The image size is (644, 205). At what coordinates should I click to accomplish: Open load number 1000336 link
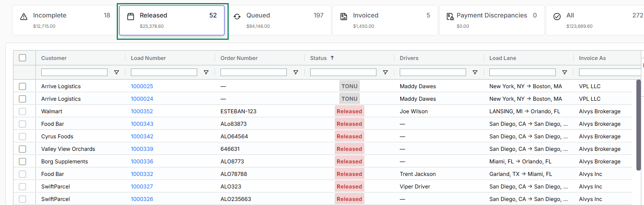tap(142, 162)
